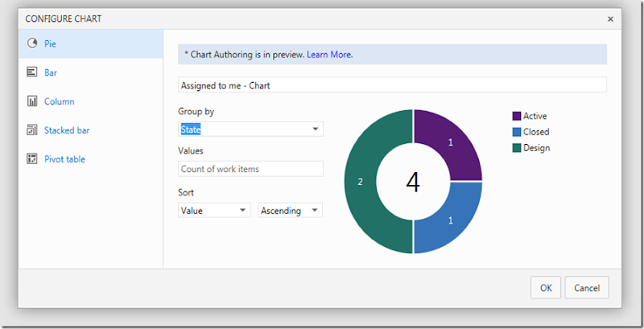
Task: Open the Learn More link
Action: 329,55
